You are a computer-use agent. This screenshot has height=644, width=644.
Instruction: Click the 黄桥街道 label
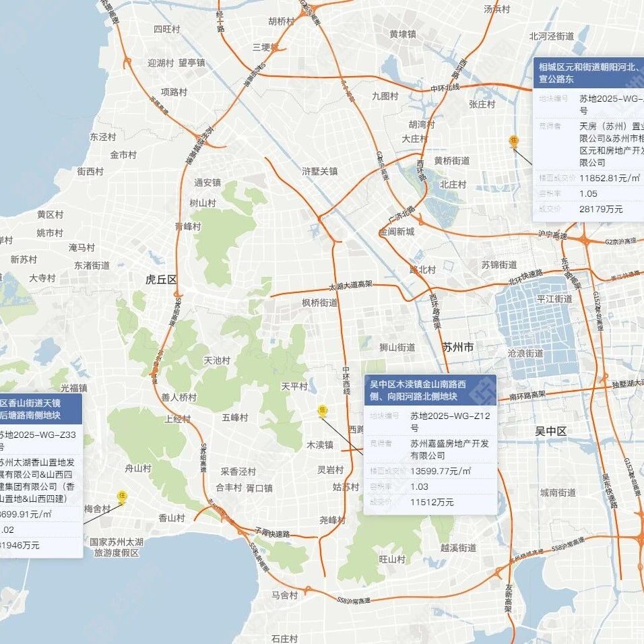(x=452, y=161)
